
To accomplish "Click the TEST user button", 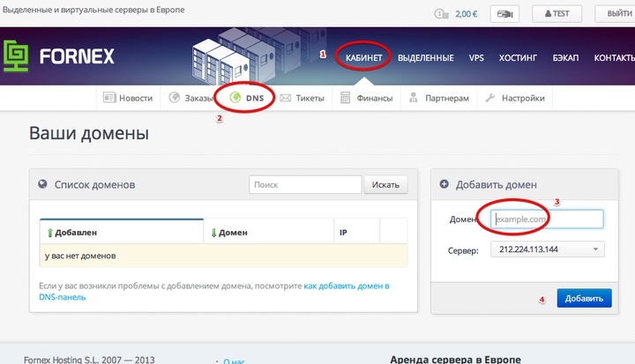I will [x=557, y=14].
